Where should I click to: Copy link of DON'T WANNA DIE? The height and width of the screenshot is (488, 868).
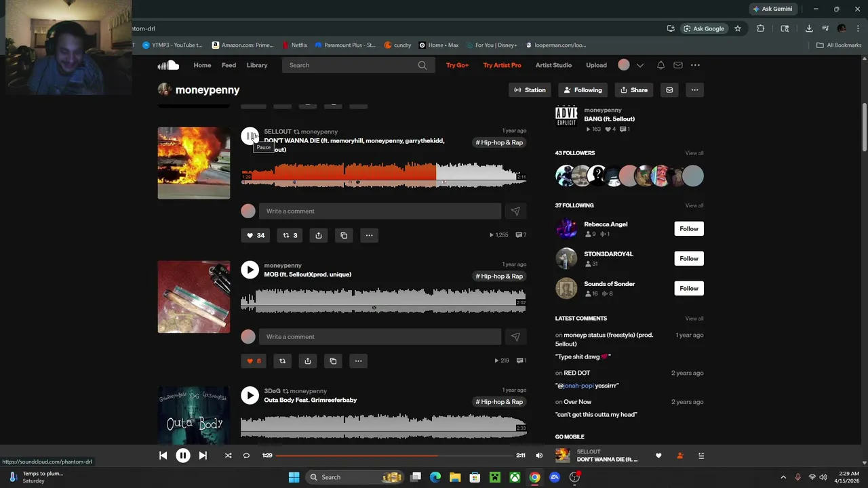click(x=344, y=235)
